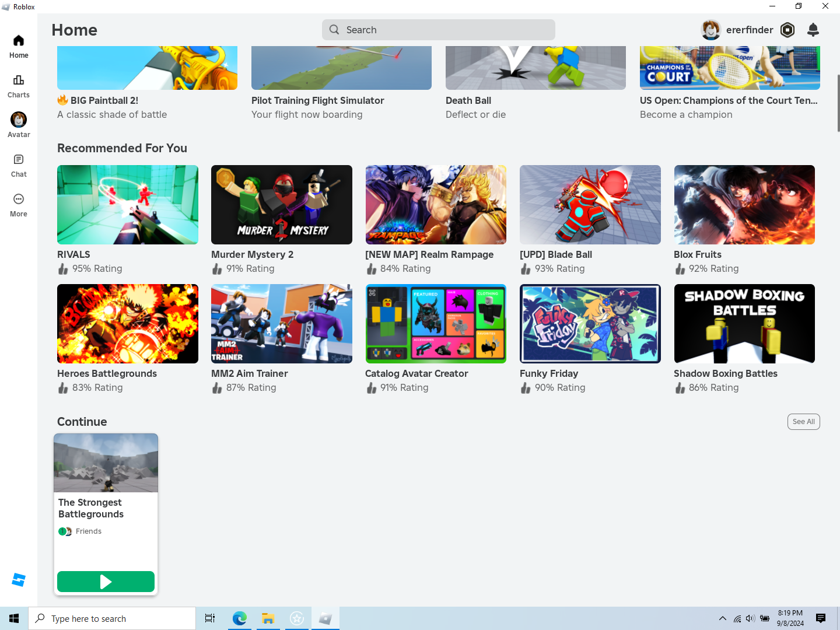Click the ererfinder username
Image resolution: width=840 pixels, height=630 pixels.
click(750, 30)
